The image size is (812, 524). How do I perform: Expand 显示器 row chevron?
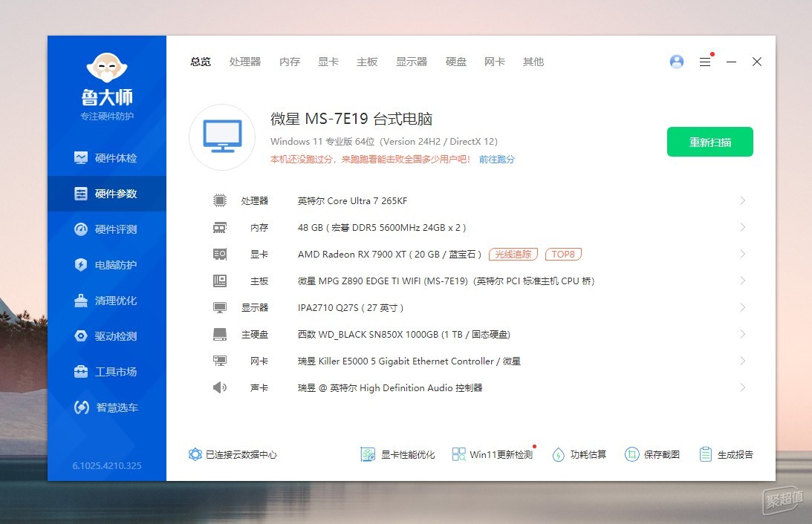[743, 307]
